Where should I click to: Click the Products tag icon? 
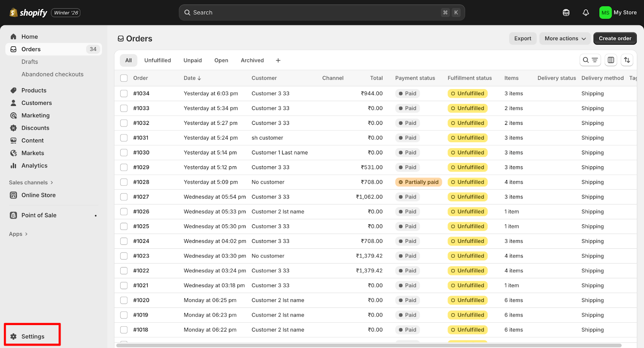click(13, 90)
